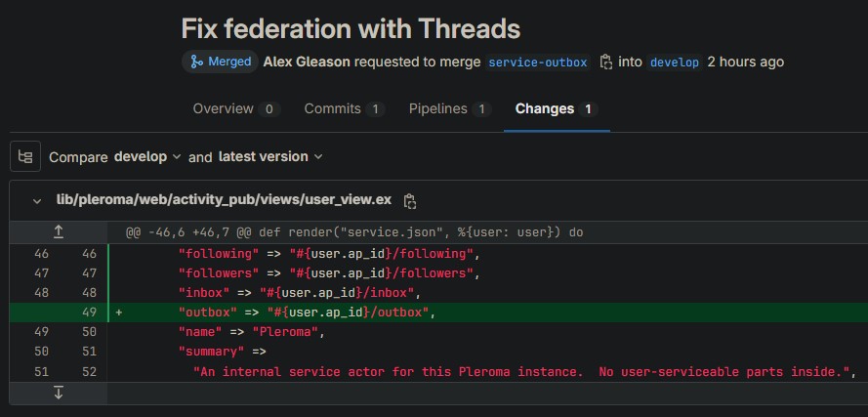Click new line number 51

point(89,352)
